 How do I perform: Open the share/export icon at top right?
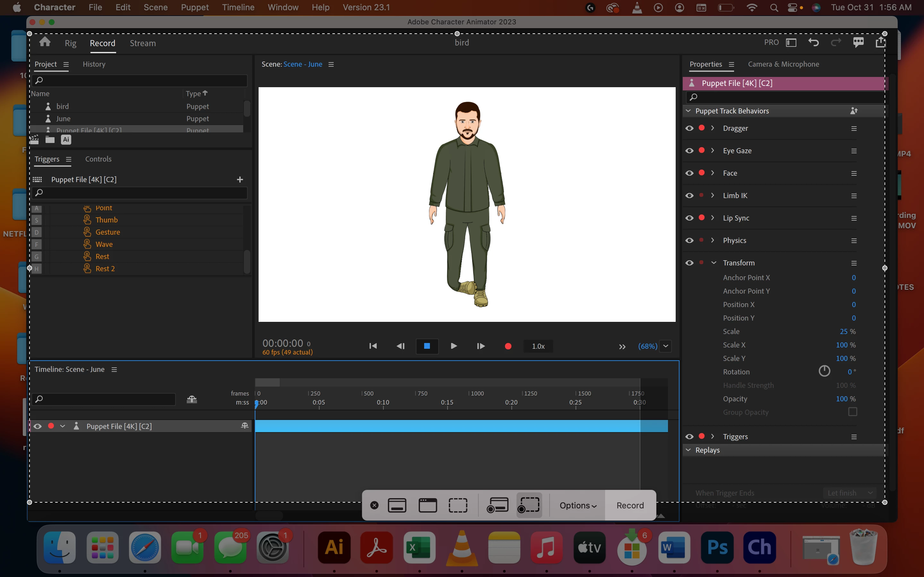(880, 42)
